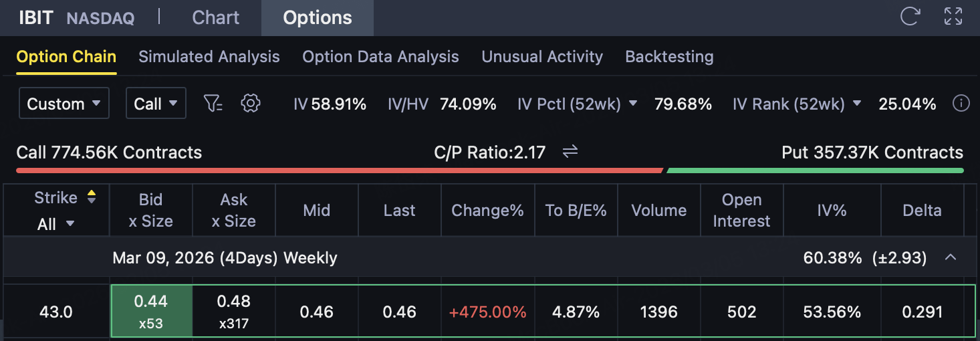Click the IV info icon
Screen dimensions: 980x341
(961, 104)
